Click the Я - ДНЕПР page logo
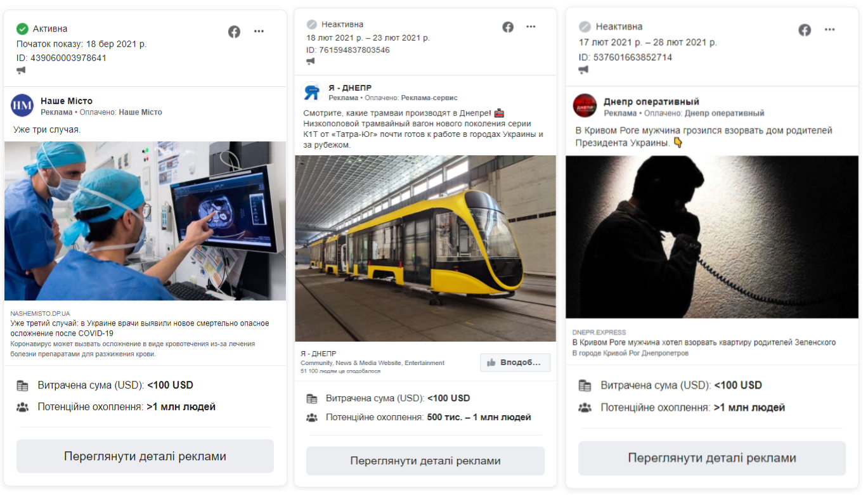This screenshot has width=868, height=495. click(x=311, y=93)
